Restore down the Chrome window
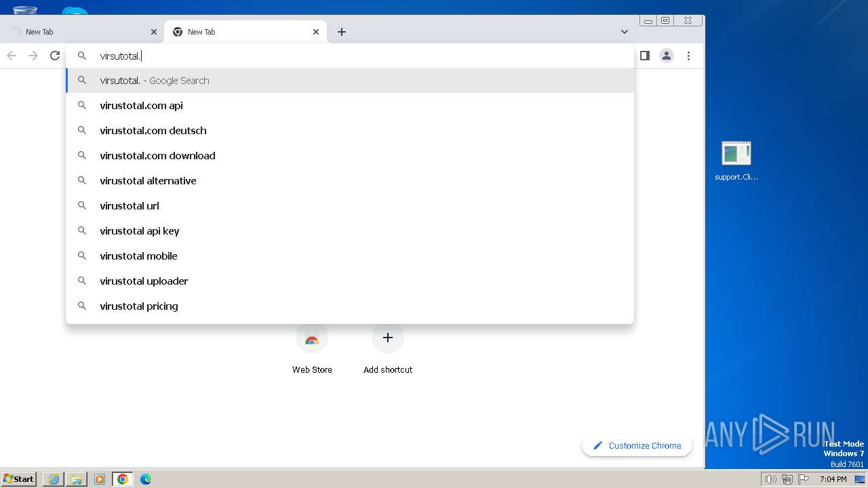Image resolution: width=868 pixels, height=488 pixels. 665,21
